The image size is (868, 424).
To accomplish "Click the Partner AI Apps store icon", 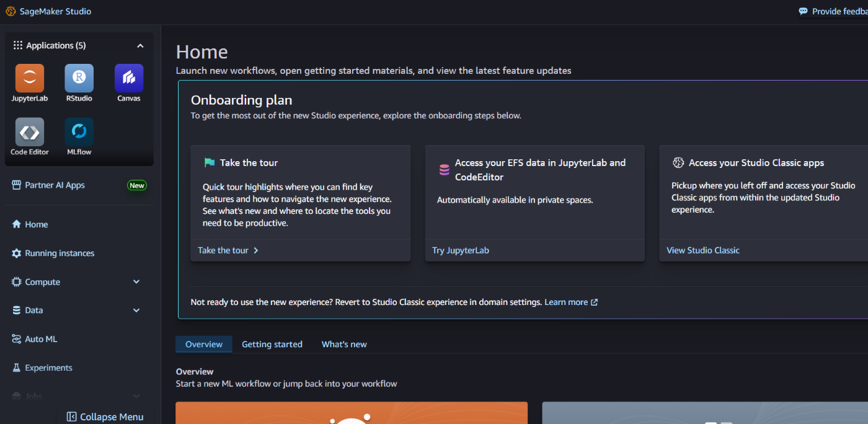I will (17, 185).
